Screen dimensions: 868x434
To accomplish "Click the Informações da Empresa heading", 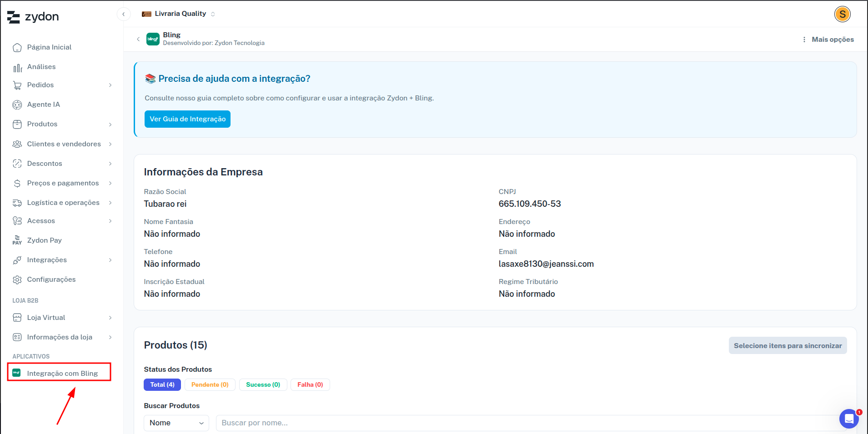I will tap(203, 172).
